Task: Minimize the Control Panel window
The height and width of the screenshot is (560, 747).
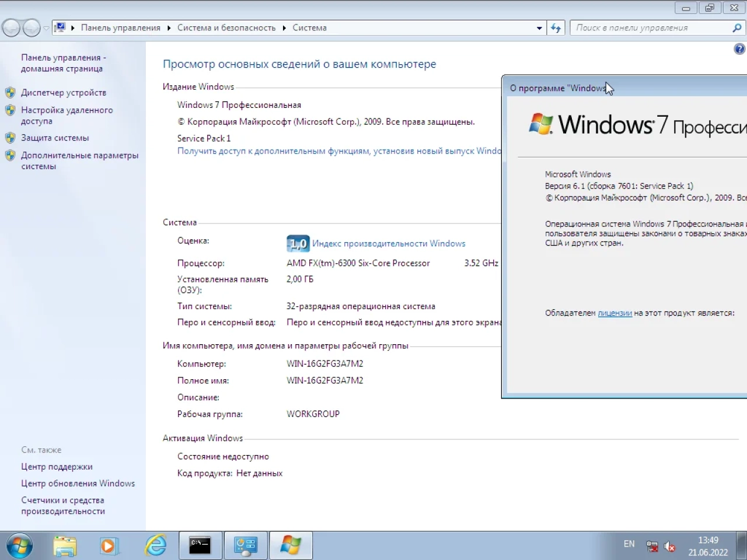Action: (x=686, y=8)
